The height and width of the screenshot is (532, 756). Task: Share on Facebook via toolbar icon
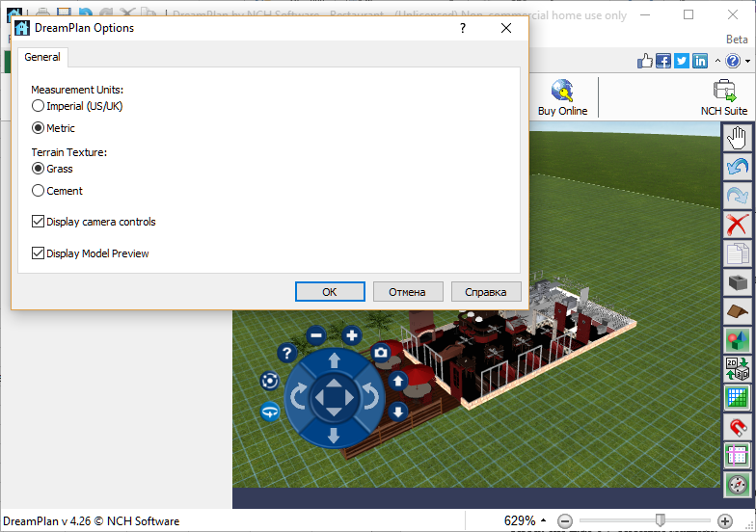point(663,61)
